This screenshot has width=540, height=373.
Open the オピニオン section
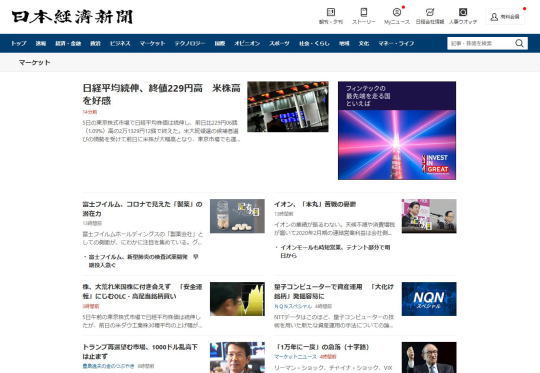tap(247, 43)
